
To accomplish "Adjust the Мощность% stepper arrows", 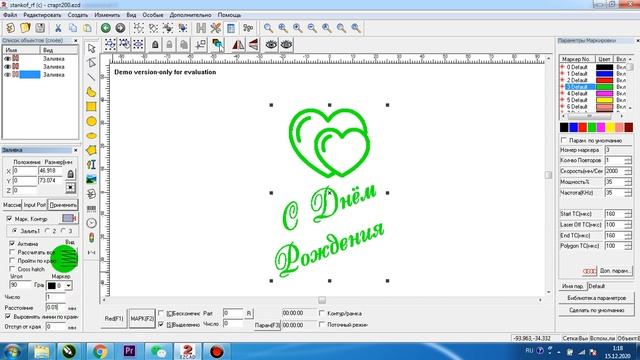I will [628, 182].
